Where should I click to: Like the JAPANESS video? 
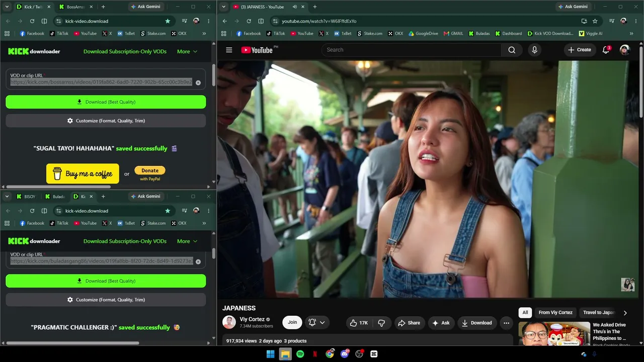tap(359, 323)
